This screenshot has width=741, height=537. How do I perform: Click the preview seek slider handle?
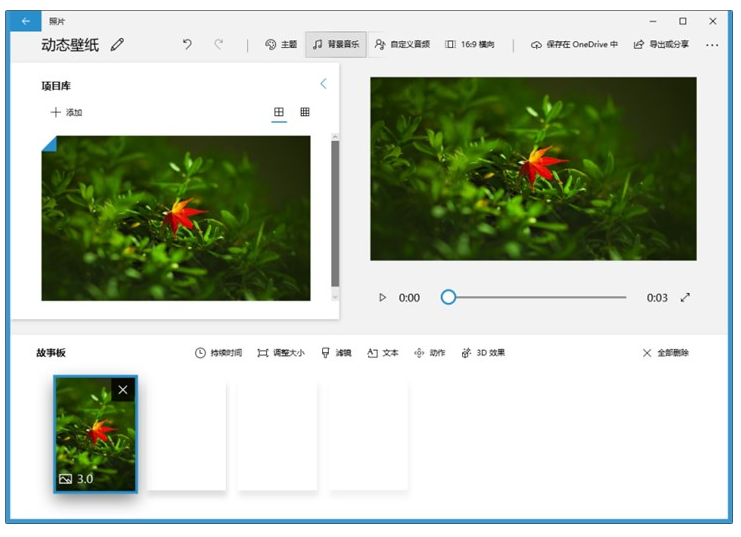point(448,297)
